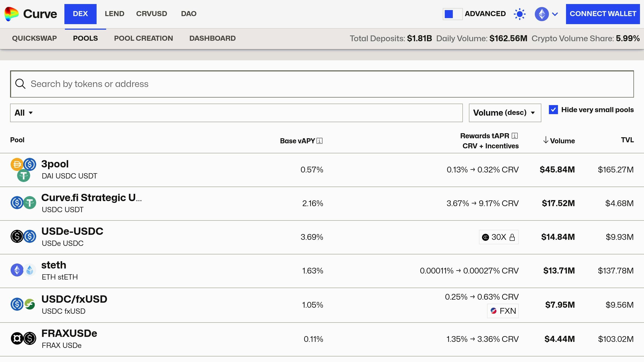This screenshot has height=362, width=644.
Task: Toggle the ADVANCED mode switch
Action: click(x=452, y=14)
